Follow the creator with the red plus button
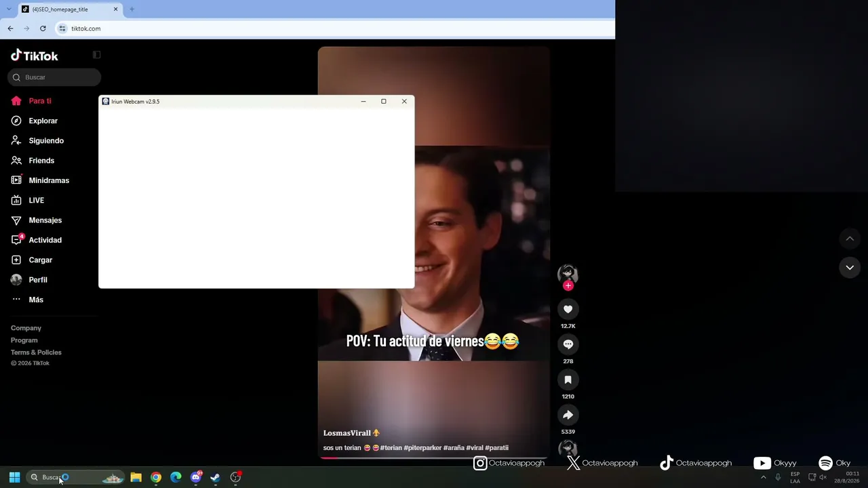This screenshot has height=488, width=868. tap(568, 285)
